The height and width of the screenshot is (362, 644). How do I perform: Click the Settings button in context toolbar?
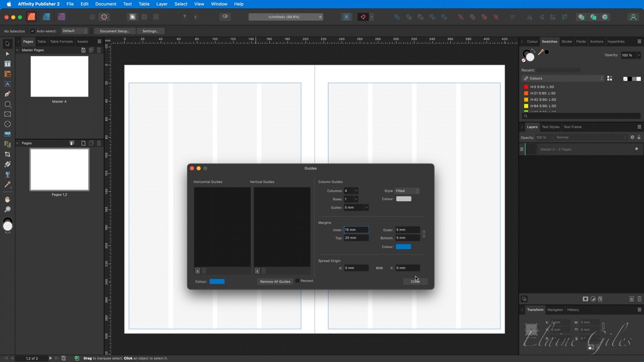tap(150, 31)
